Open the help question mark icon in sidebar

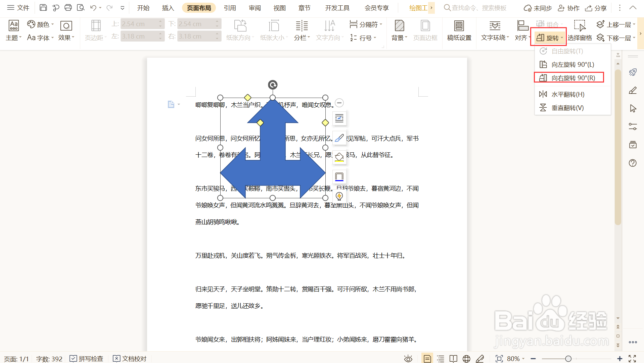633,163
